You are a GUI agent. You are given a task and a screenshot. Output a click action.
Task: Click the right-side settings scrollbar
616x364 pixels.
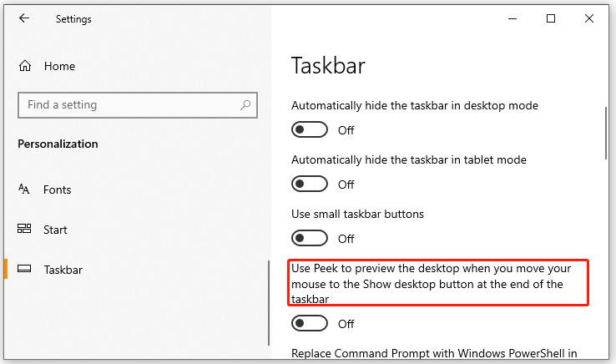coord(606,133)
